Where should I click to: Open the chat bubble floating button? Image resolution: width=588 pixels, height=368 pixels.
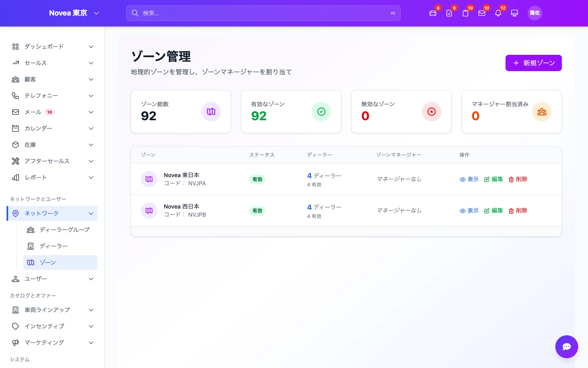(566, 346)
